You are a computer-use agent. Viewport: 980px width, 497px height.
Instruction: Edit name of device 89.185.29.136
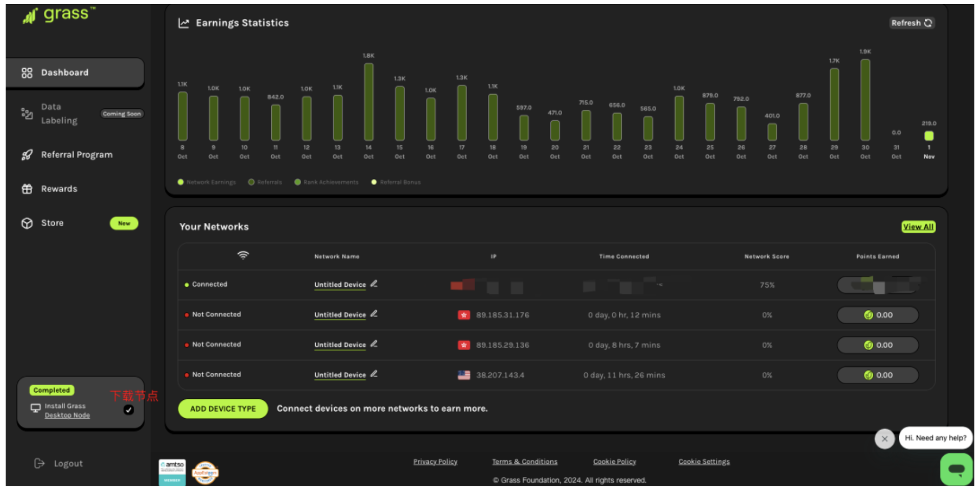coord(374,344)
